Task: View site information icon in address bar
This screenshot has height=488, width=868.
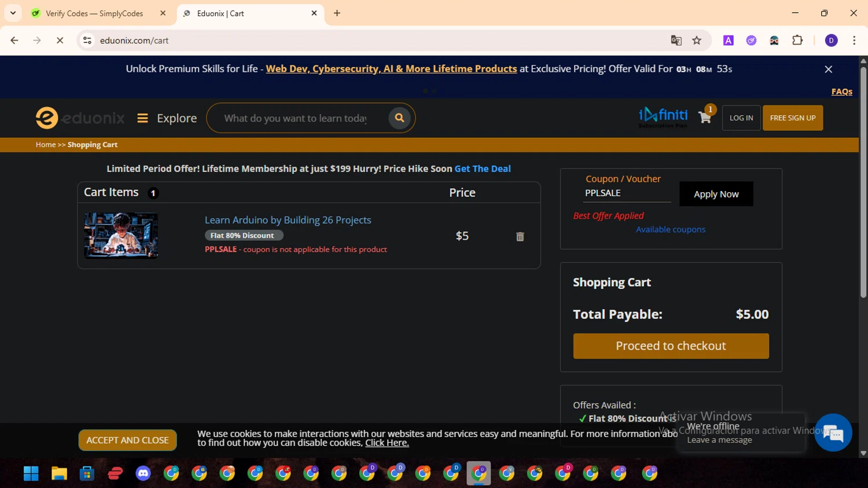Action: point(87,41)
